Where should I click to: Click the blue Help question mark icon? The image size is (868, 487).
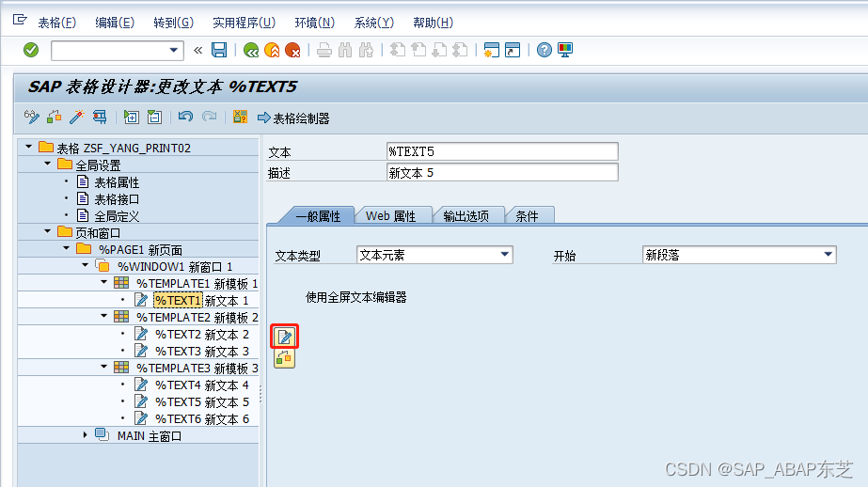point(544,51)
